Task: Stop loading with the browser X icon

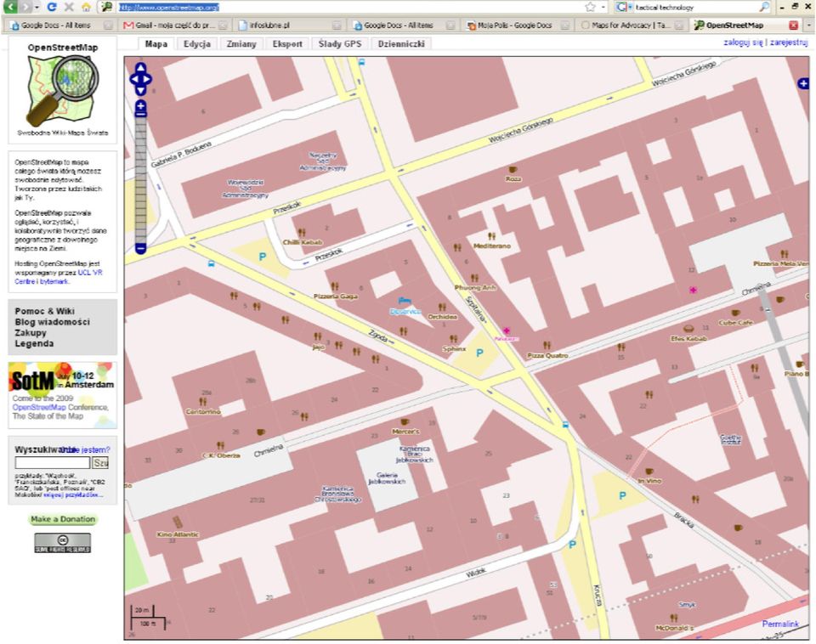Action: (69, 7)
